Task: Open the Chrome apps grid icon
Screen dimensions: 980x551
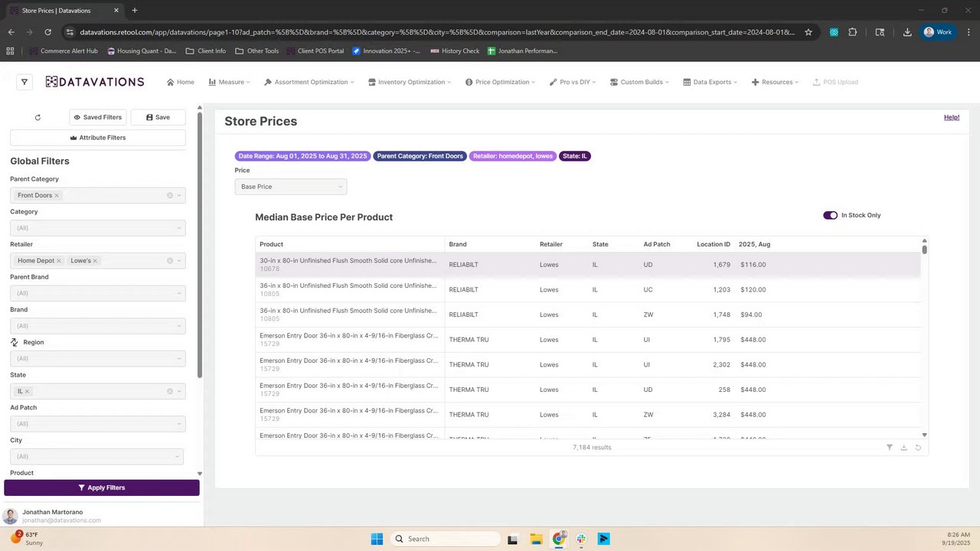Action: pyautogui.click(x=10, y=51)
